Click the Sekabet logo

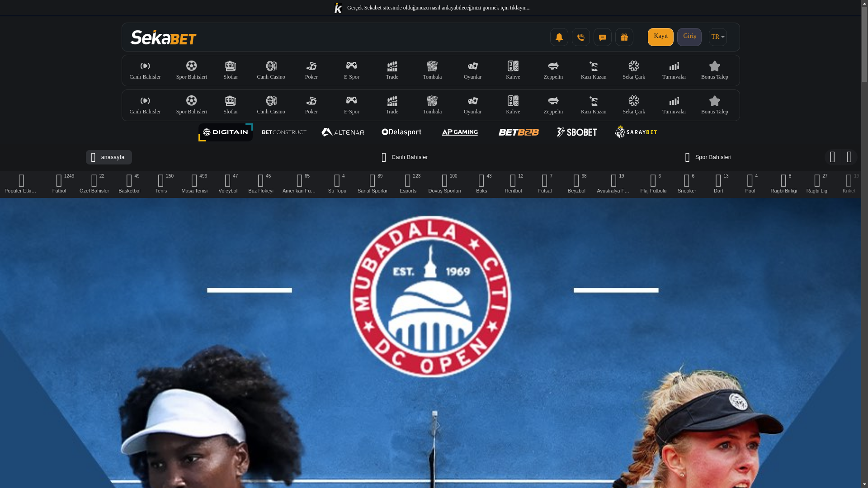(x=163, y=37)
